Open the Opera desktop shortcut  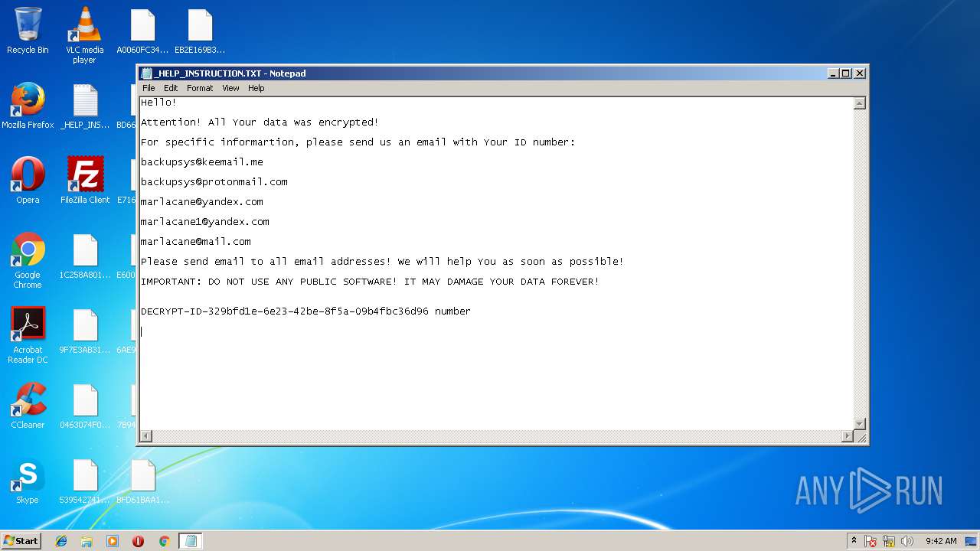[x=28, y=181]
